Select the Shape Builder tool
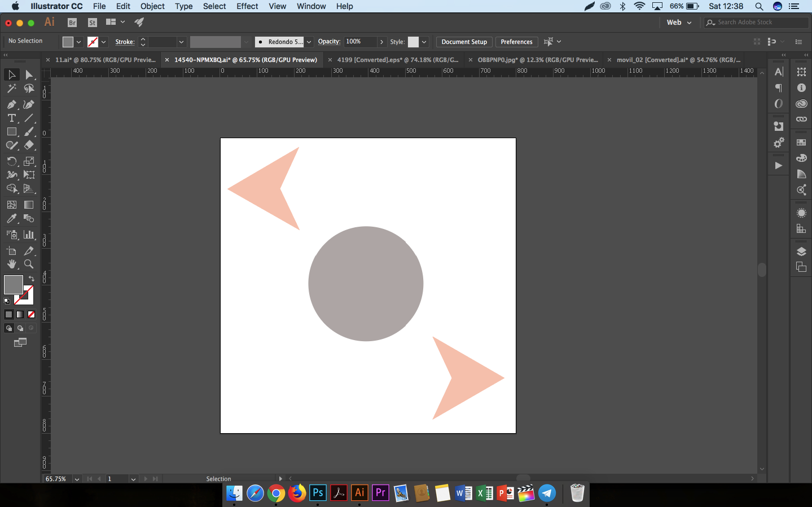The height and width of the screenshot is (507, 812). point(11,188)
